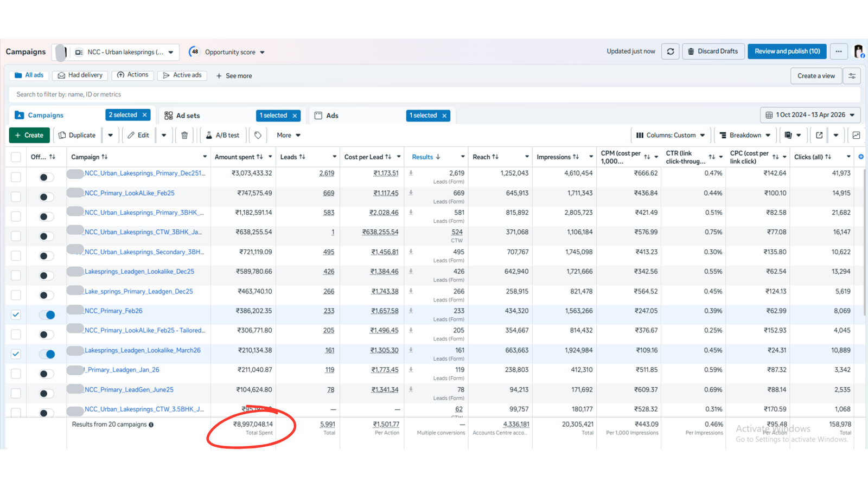Switch to the Ads tab
The width and height of the screenshot is (868, 488).
[x=332, y=115]
